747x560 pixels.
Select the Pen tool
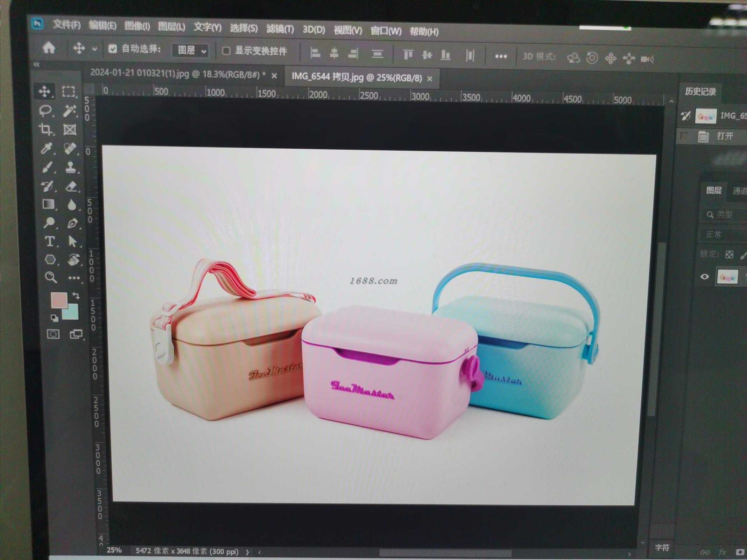pyautogui.click(x=72, y=223)
